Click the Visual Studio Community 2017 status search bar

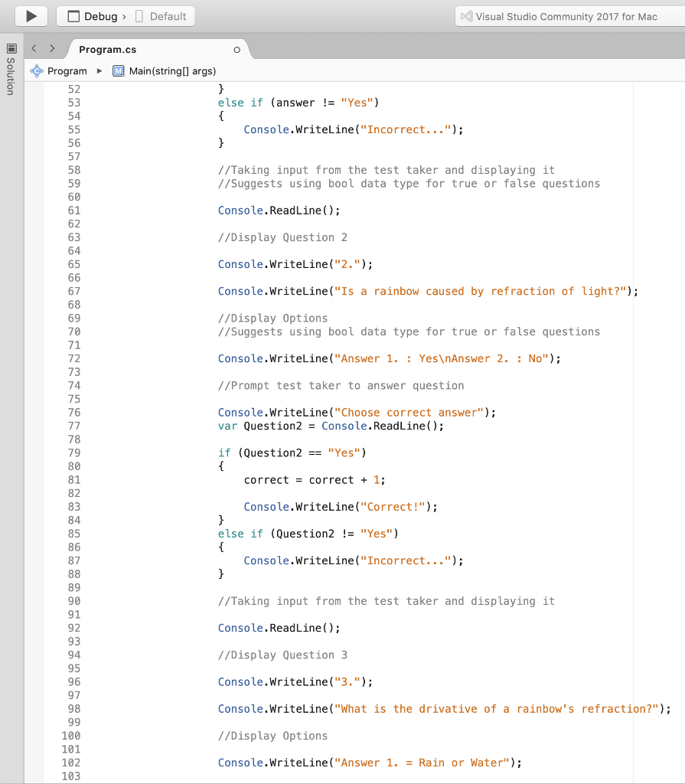tap(570, 17)
